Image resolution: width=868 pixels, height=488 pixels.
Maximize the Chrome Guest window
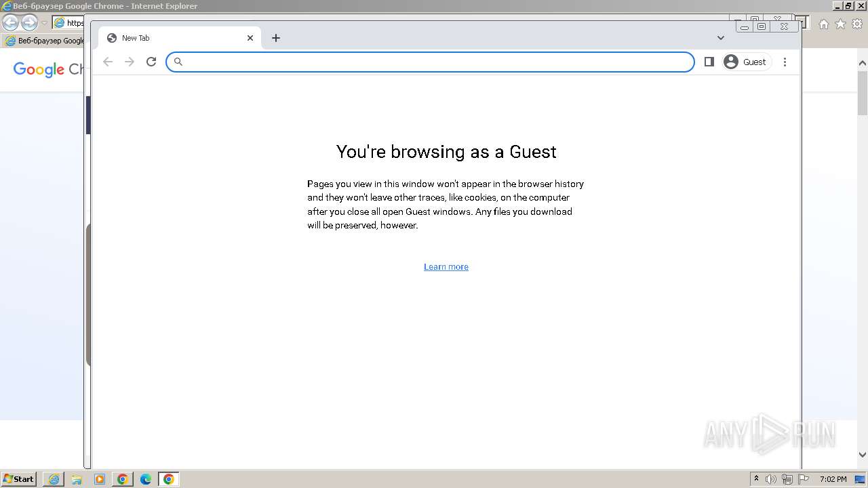coord(762,26)
